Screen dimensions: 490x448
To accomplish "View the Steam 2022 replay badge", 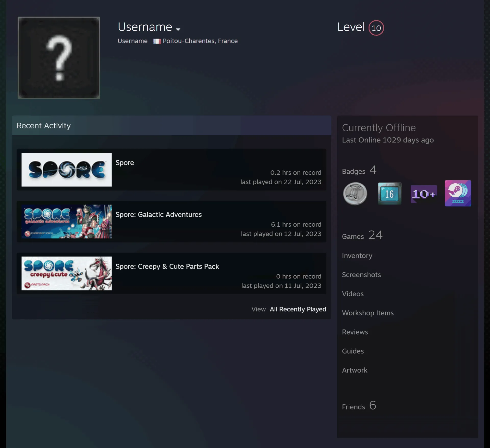I will 458,193.
